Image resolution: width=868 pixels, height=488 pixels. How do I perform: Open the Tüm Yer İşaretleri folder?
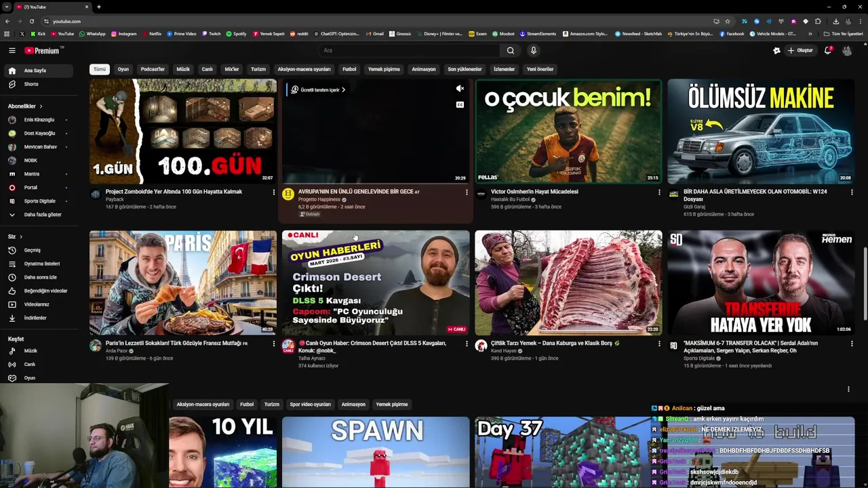coord(843,34)
